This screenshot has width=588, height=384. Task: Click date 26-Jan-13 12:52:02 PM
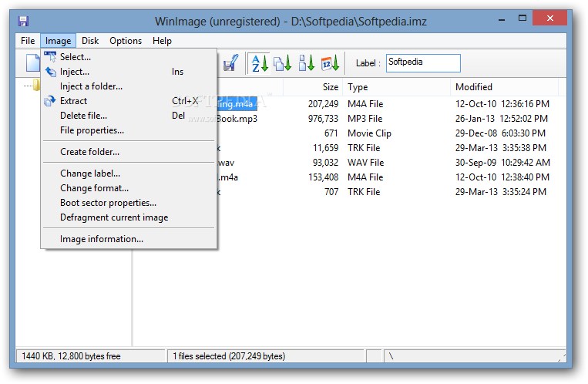502,119
